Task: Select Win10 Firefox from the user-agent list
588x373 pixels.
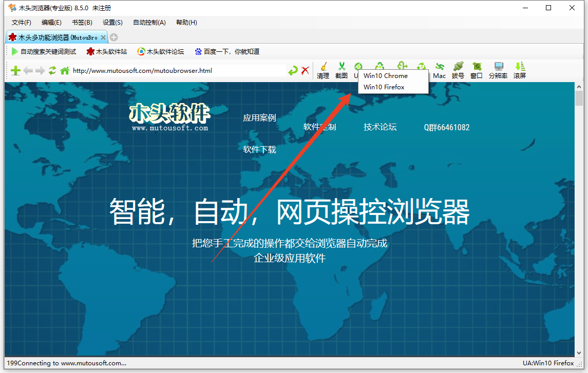Action: point(383,87)
